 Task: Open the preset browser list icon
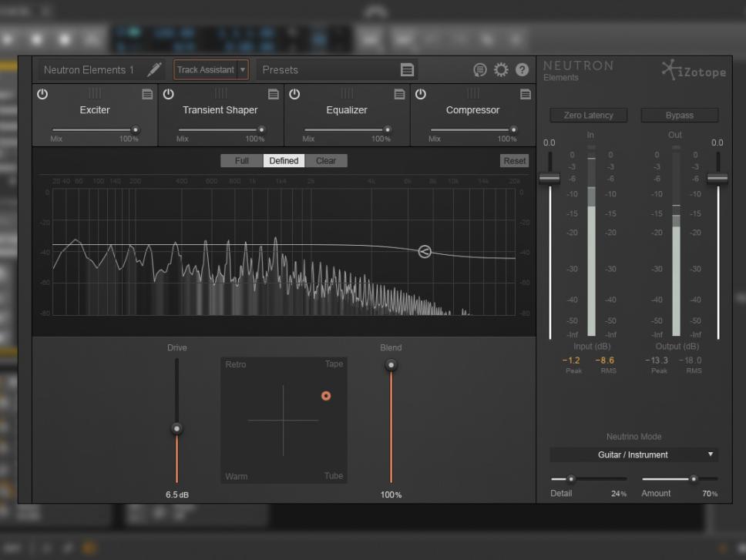pyautogui.click(x=407, y=70)
